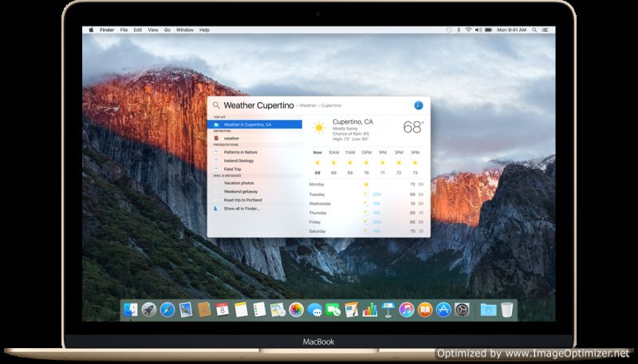
Task: Click the 12PM hourly forecast column
Action: click(x=366, y=162)
